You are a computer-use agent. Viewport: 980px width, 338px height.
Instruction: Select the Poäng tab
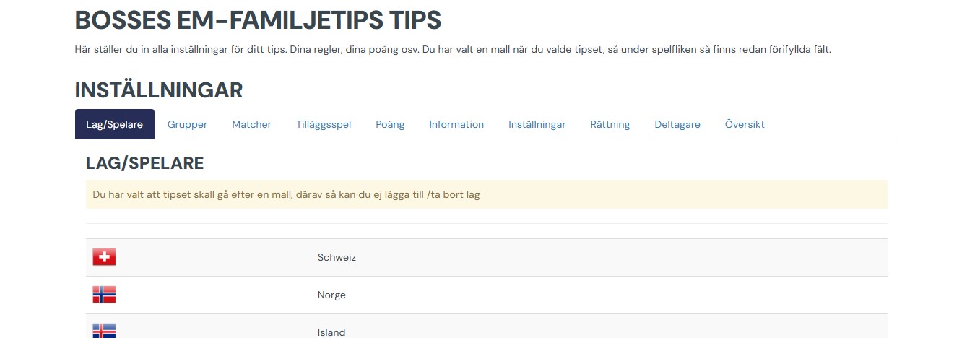[390, 124]
